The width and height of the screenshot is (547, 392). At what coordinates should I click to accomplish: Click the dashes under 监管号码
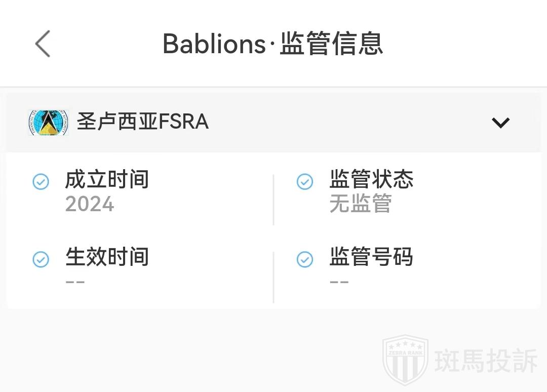339,282
